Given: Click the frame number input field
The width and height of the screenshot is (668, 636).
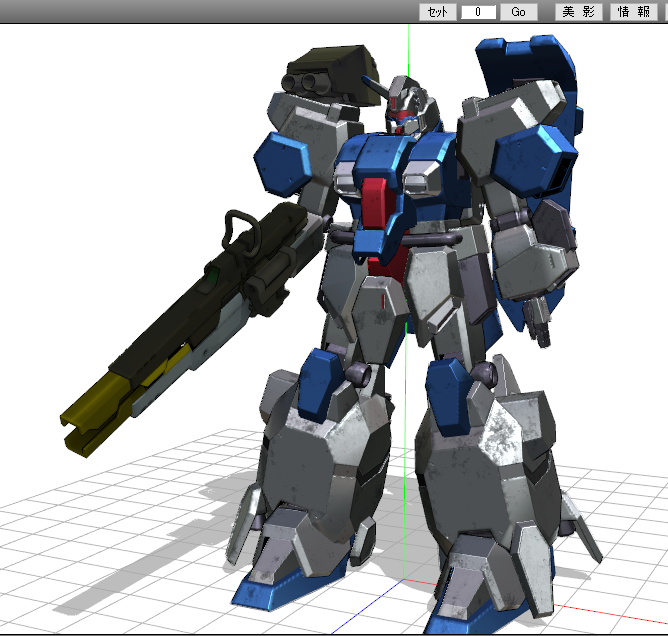Looking at the screenshot, I should point(478,12).
